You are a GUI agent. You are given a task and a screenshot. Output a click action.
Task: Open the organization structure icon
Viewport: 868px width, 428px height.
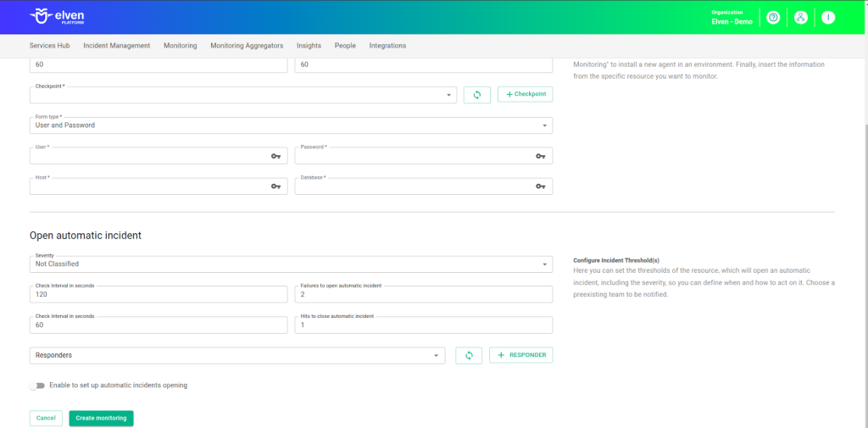click(800, 17)
